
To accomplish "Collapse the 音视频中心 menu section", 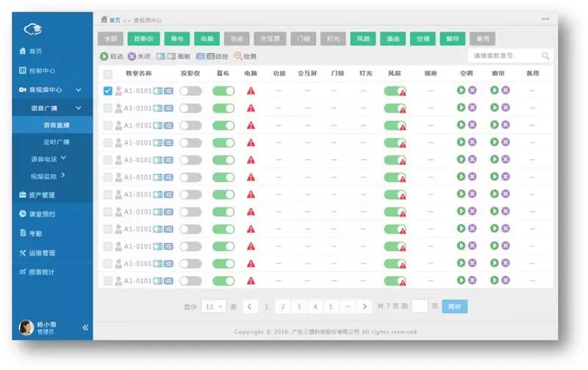I will [78, 90].
